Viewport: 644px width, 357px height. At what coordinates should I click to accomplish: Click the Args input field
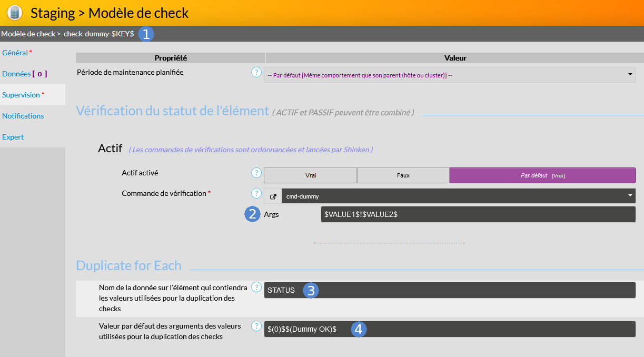coord(478,214)
